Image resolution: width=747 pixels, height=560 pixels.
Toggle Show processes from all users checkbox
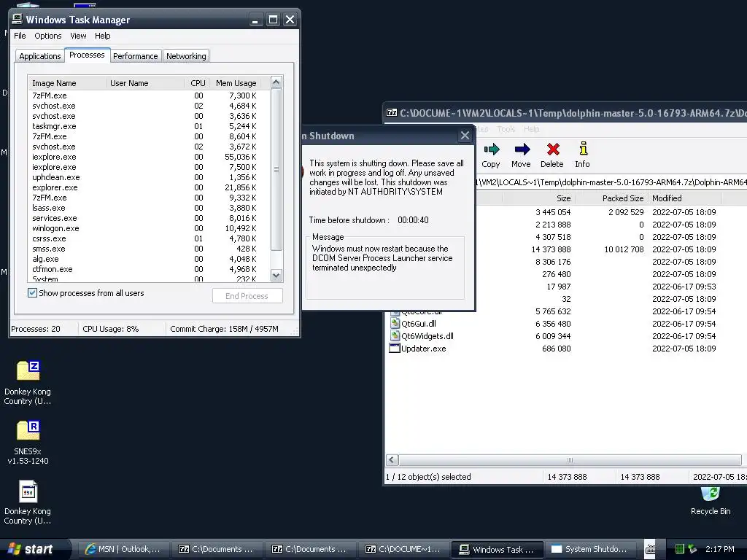pos(32,293)
